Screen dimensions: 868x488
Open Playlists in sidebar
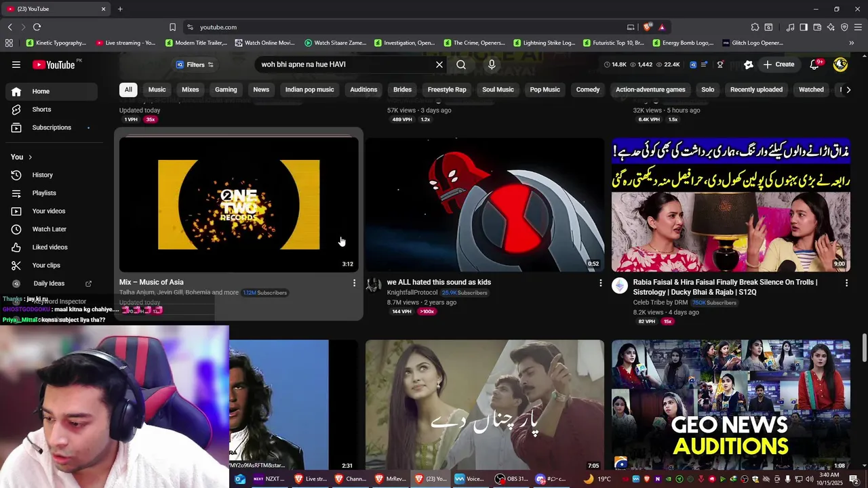click(x=52, y=193)
